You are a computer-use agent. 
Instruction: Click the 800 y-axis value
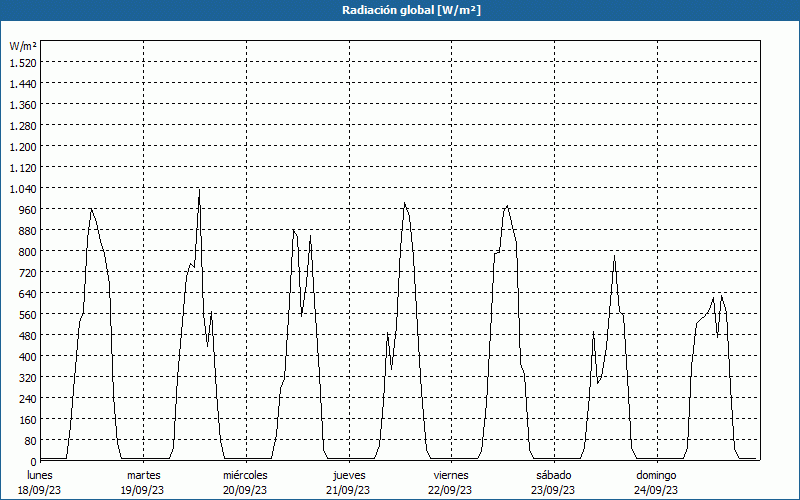pos(28,252)
